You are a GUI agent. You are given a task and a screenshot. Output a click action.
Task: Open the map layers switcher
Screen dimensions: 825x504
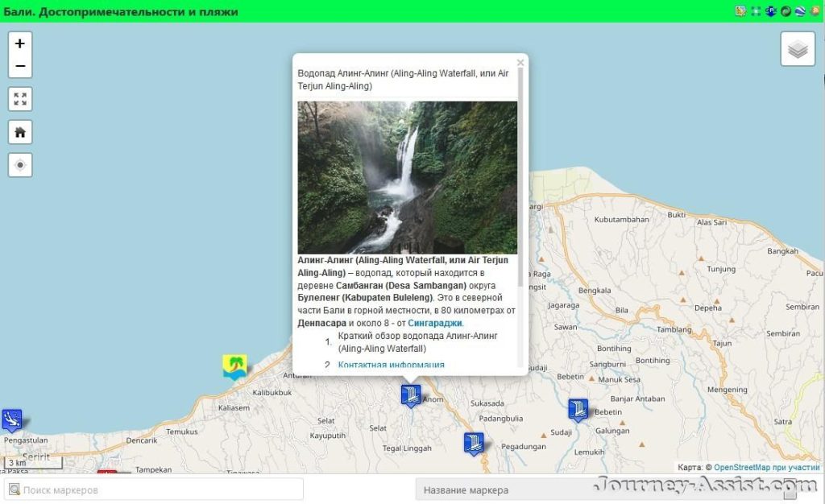click(798, 49)
